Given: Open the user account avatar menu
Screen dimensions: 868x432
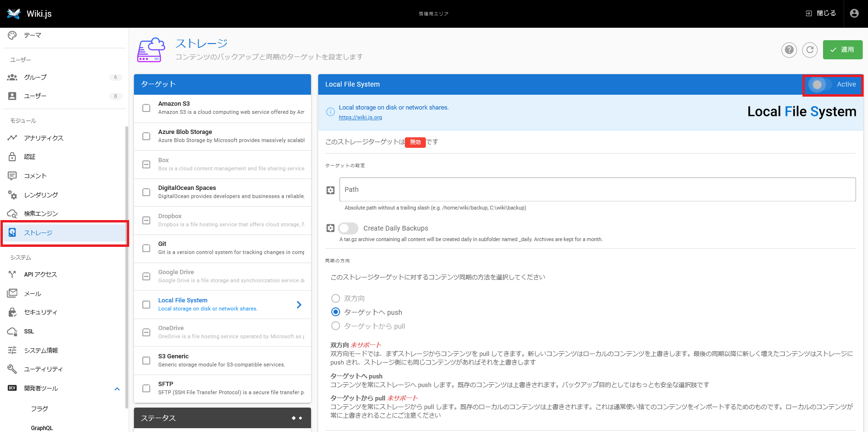Looking at the screenshot, I should click(x=854, y=13).
